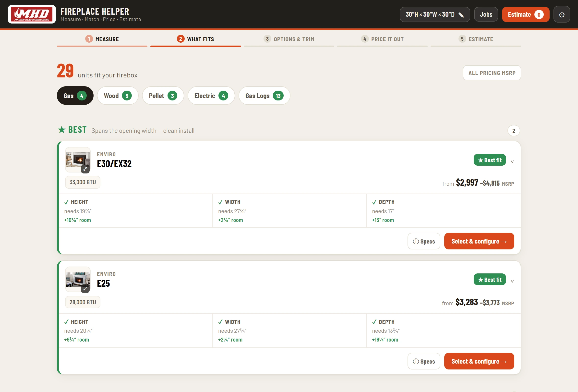Open Specs info for the E25
Screen dimensions: 578x392
pyautogui.click(x=424, y=361)
